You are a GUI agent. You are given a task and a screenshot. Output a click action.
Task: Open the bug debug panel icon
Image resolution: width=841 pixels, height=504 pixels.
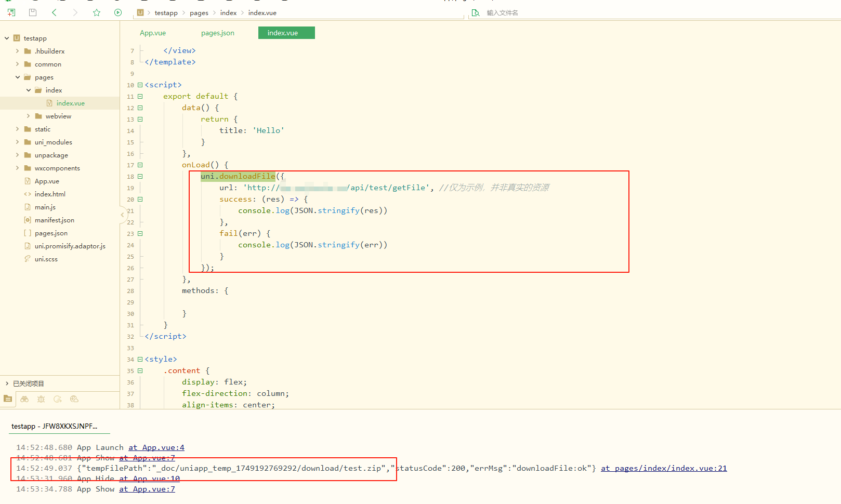[x=41, y=399]
